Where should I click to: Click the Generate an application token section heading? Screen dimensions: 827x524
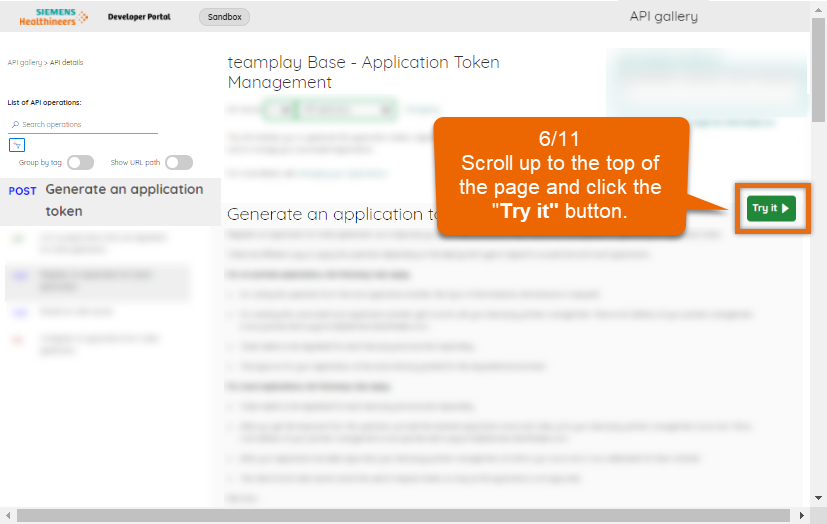coord(330,214)
